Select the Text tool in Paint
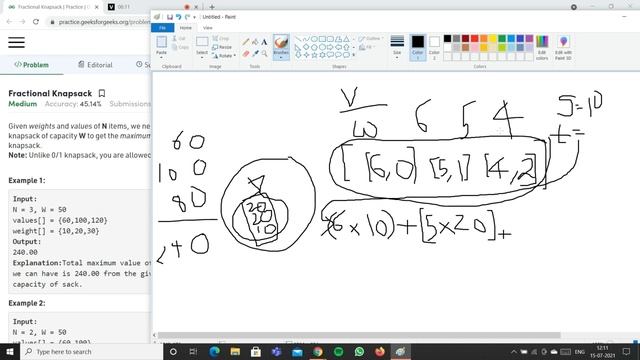The height and width of the screenshot is (360, 640). point(264,42)
